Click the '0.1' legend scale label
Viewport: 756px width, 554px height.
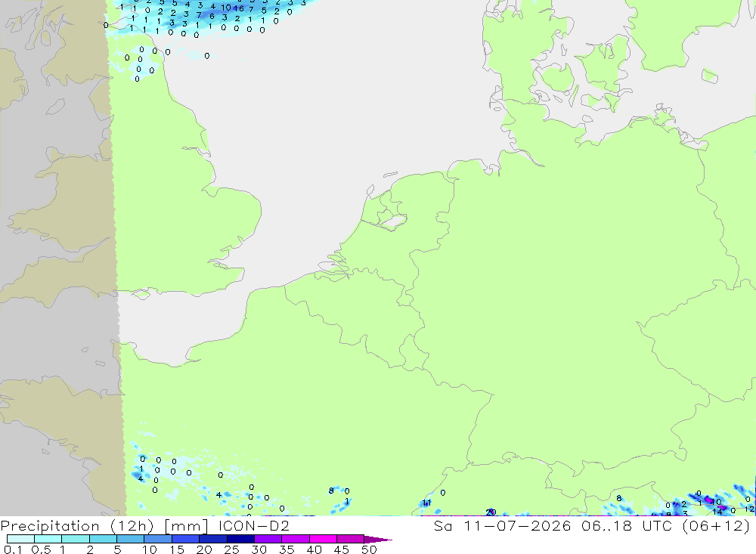click(x=12, y=549)
